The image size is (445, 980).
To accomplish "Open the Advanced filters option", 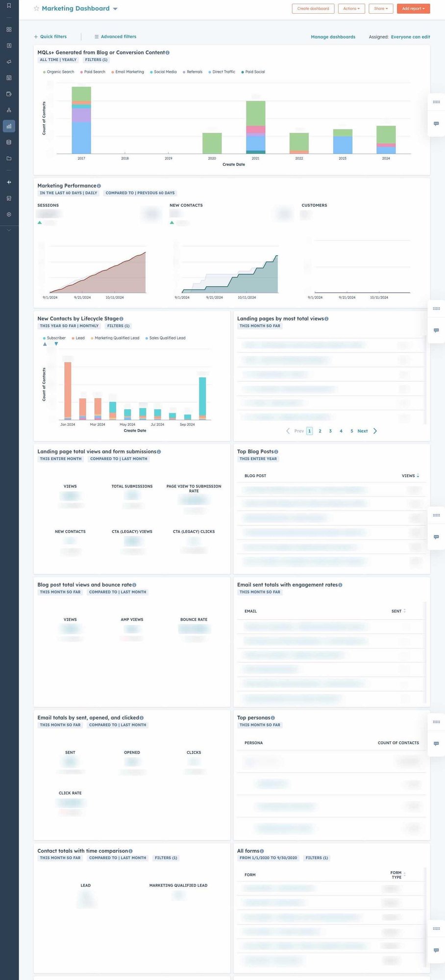I will point(115,37).
